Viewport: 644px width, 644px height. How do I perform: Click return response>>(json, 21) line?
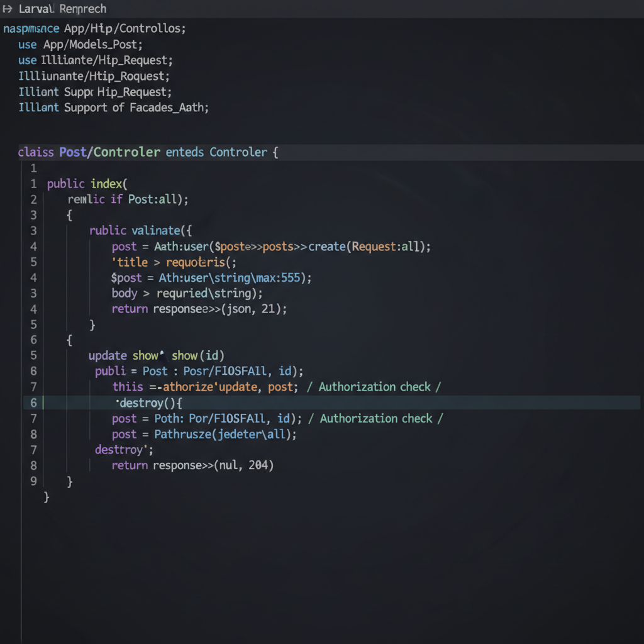[199, 309]
